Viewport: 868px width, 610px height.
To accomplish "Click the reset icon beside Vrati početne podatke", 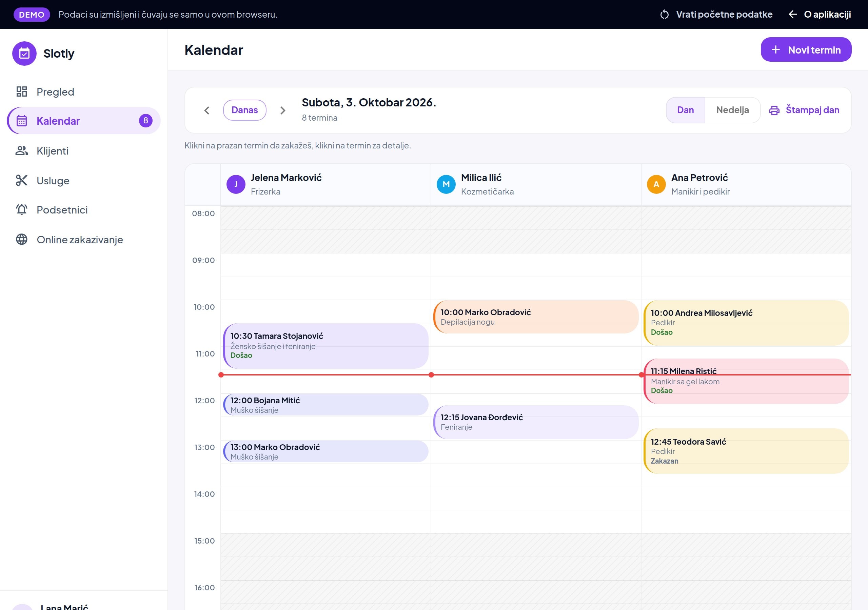I will click(x=664, y=14).
